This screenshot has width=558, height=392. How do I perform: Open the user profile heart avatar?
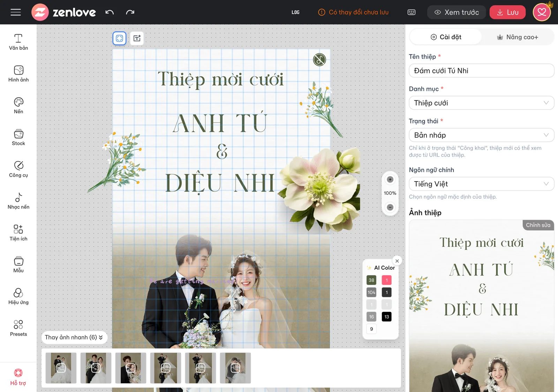pos(542,12)
